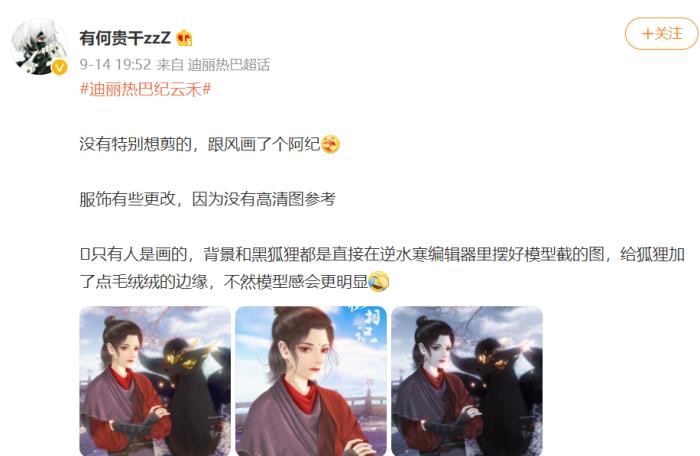Click the orange verified V badge
This screenshot has width=700, height=456.
[x=59, y=67]
